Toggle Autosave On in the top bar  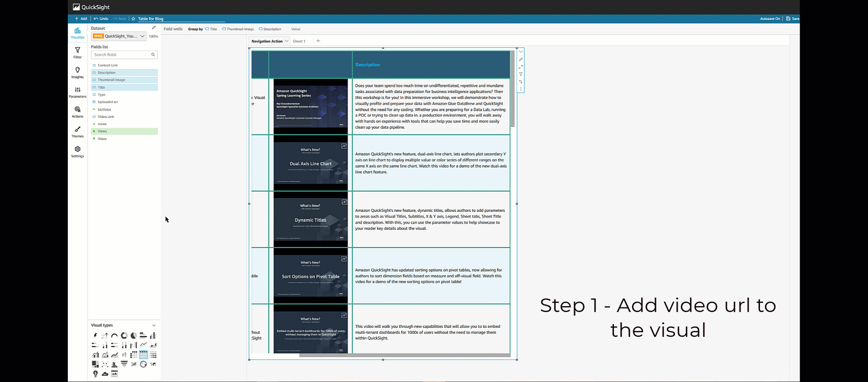pyautogui.click(x=770, y=19)
